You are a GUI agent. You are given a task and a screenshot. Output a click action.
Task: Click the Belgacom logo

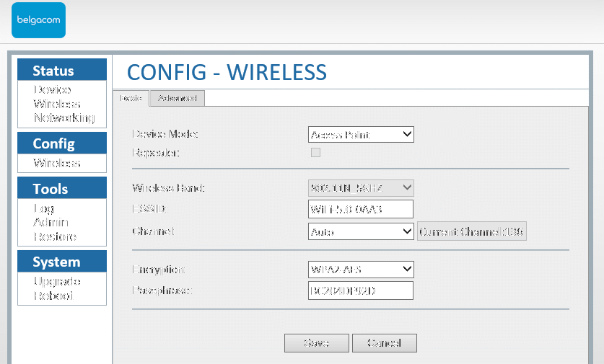tap(38, 19)
